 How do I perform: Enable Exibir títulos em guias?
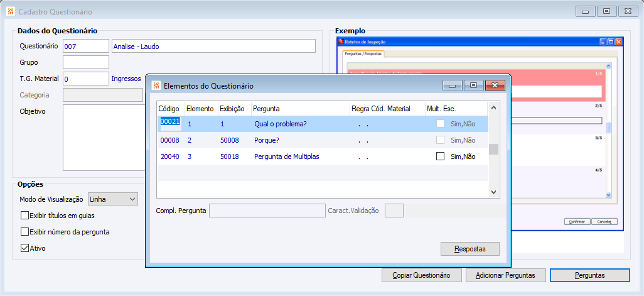tap(24, 216)
